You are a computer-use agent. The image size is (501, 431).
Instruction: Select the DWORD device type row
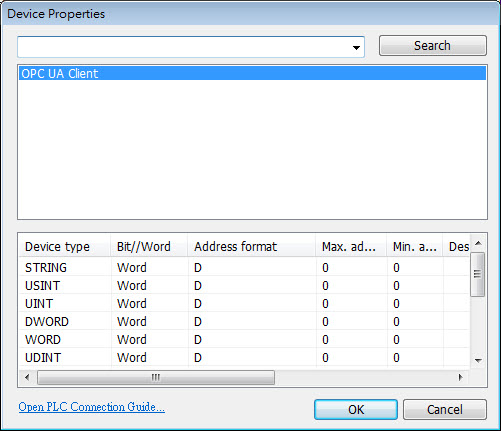pyautogui.click(x=244, y=321)
